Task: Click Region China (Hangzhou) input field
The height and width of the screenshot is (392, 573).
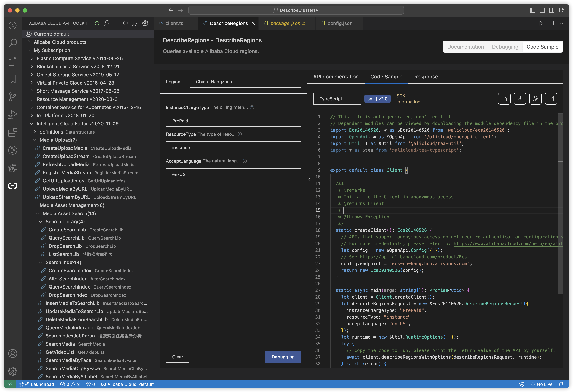Action: [245, 81]
